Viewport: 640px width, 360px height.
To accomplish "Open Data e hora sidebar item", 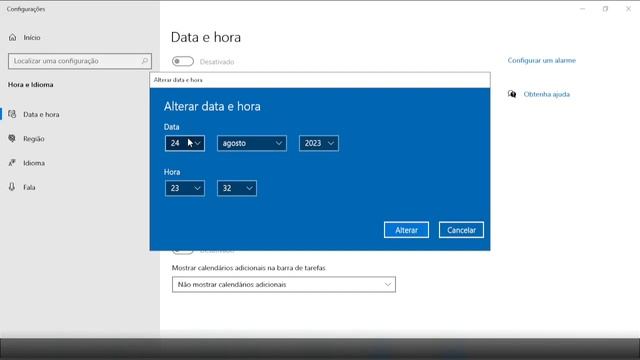I will click(x=80, y=114).
